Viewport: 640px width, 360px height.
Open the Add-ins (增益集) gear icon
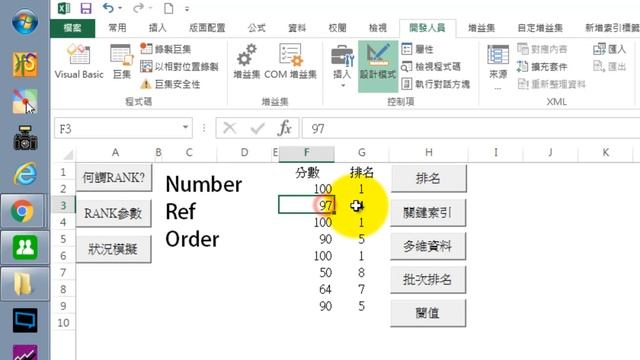point(247,61)
